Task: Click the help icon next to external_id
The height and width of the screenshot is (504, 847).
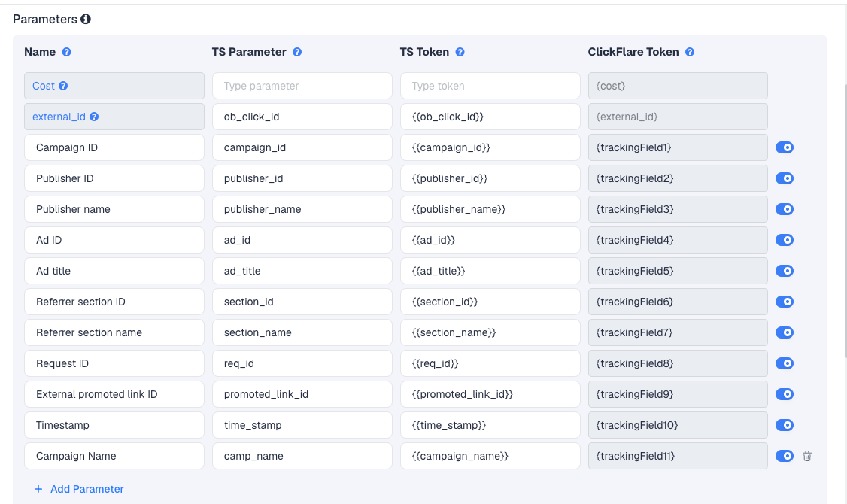Action: click(94, 117)
